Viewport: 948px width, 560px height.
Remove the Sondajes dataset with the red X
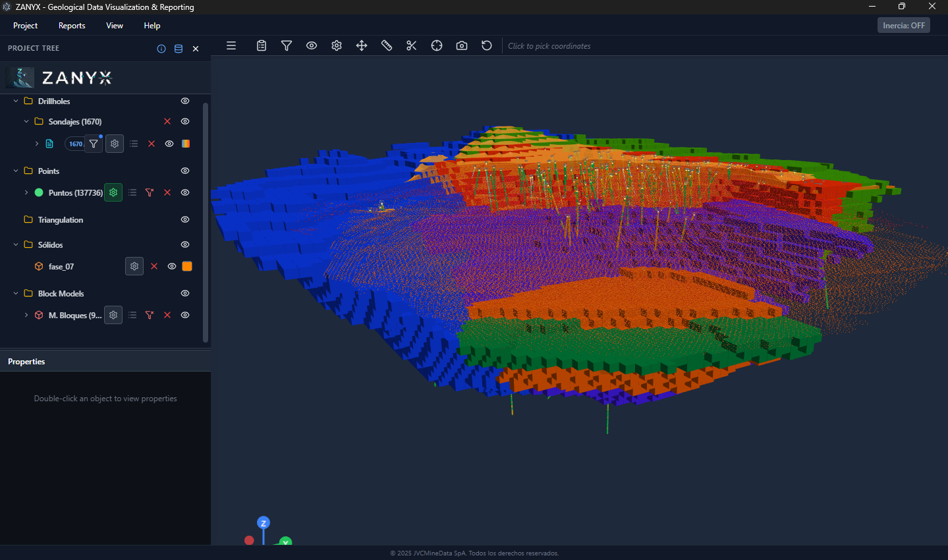(167, 121)
